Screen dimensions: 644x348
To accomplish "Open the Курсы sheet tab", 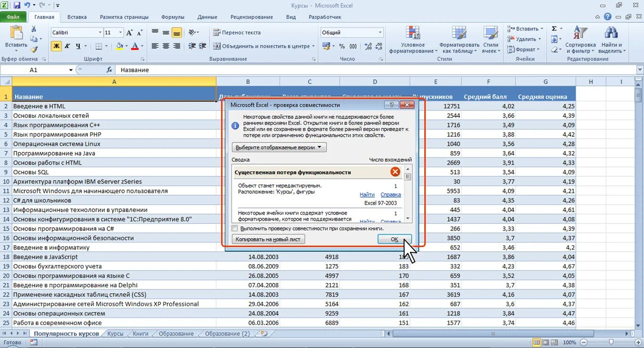I will click(115, 333).
